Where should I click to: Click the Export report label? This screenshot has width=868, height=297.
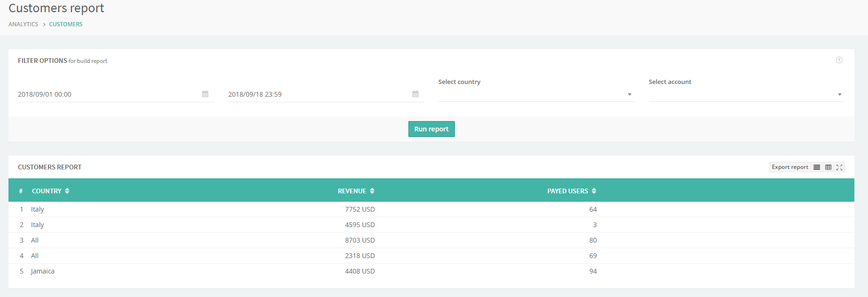click(790, 167)
